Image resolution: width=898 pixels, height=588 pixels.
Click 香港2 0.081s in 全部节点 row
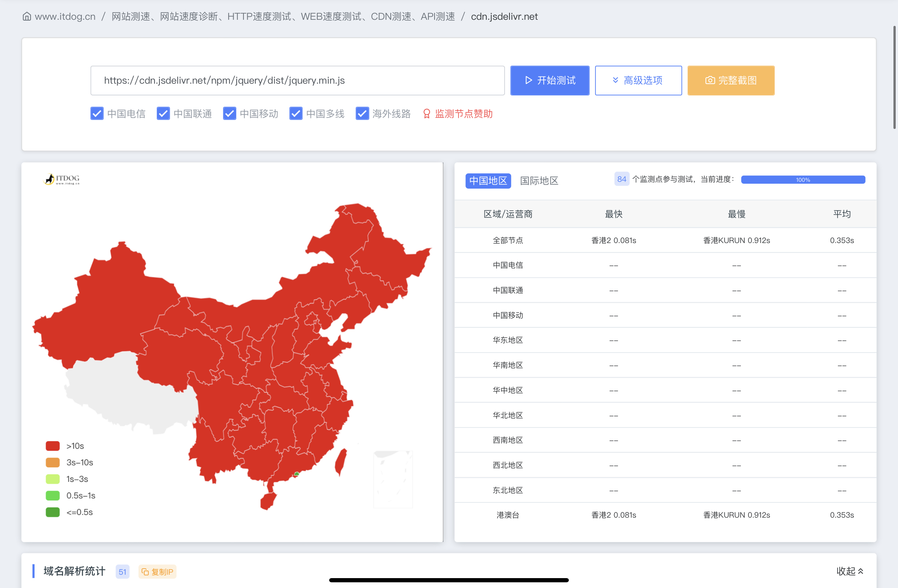pos(613,240)
